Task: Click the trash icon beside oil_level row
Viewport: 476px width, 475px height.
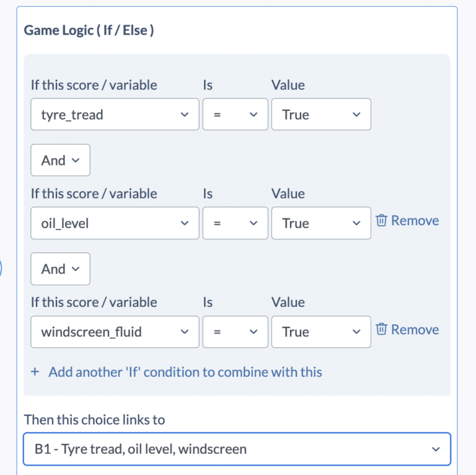Action: [381, 221]
